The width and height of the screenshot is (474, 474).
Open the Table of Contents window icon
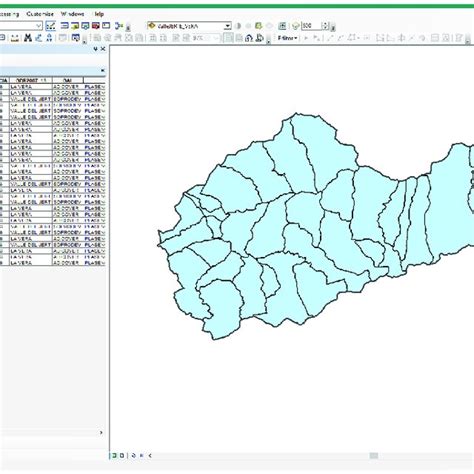(x=65, y=26)
